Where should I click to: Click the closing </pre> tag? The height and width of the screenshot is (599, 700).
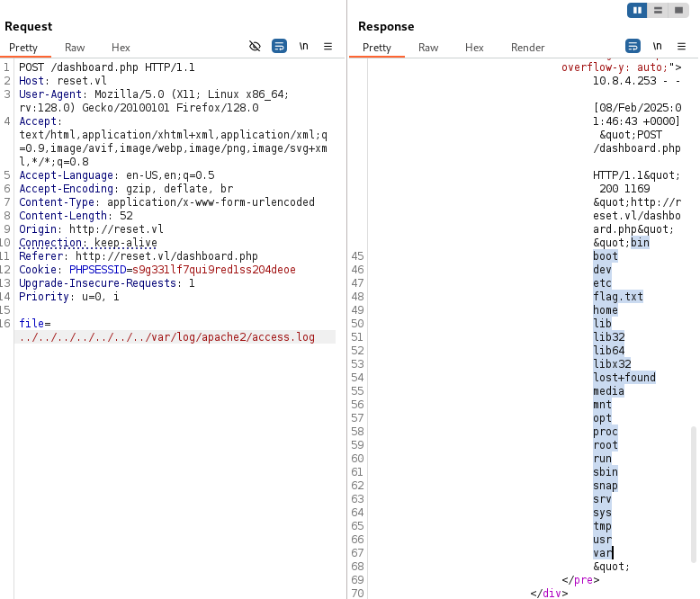580,580
